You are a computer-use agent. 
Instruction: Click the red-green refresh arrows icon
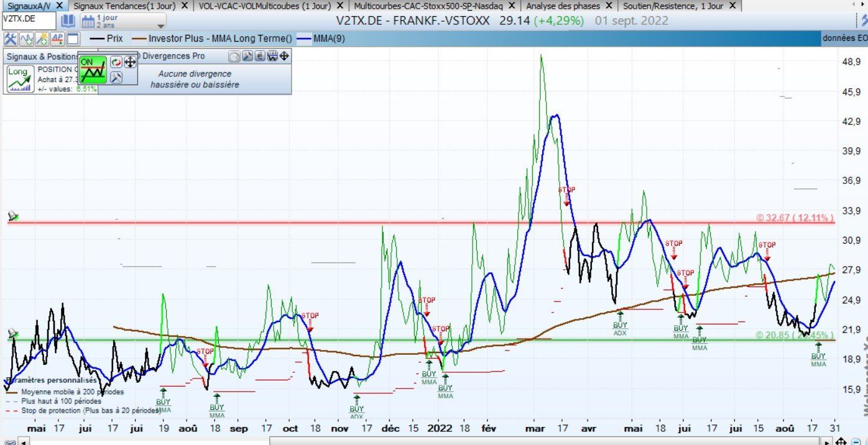(x=116, y=62)
